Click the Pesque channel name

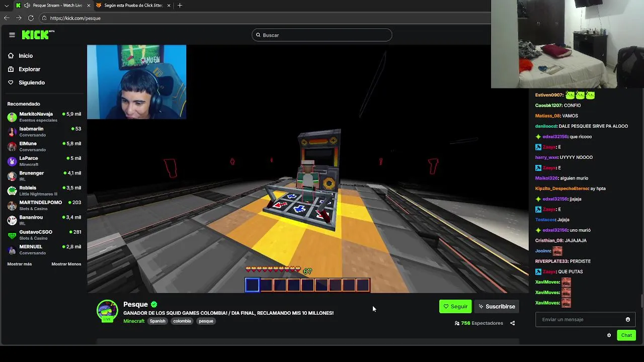[136, 305]
